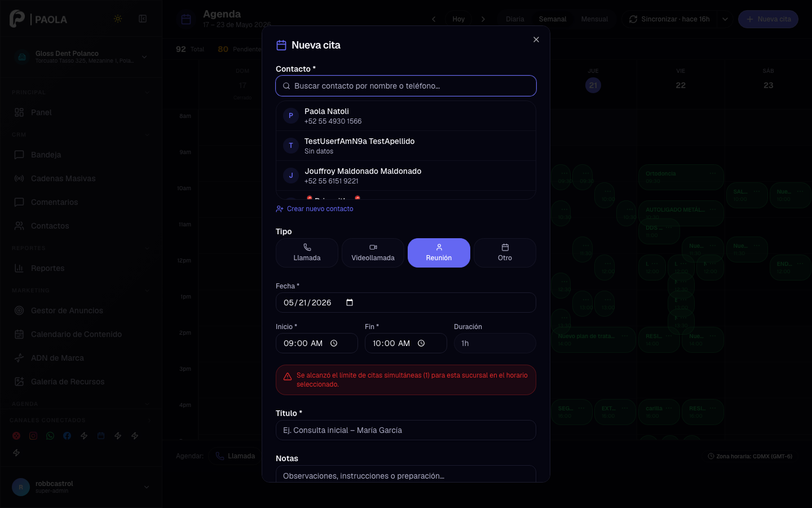
Task: Collapse sidebar using the panel icon
Action: pos(143,19)
